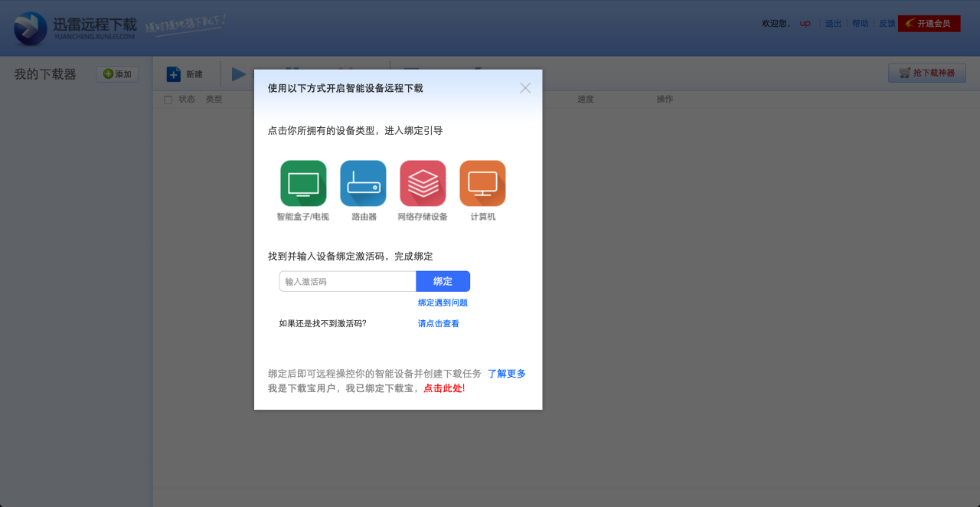Select the 智能盒子/电视 smart box device icon
The height and width of the screenshot is (507, 980).
click(x=303, y=183)
